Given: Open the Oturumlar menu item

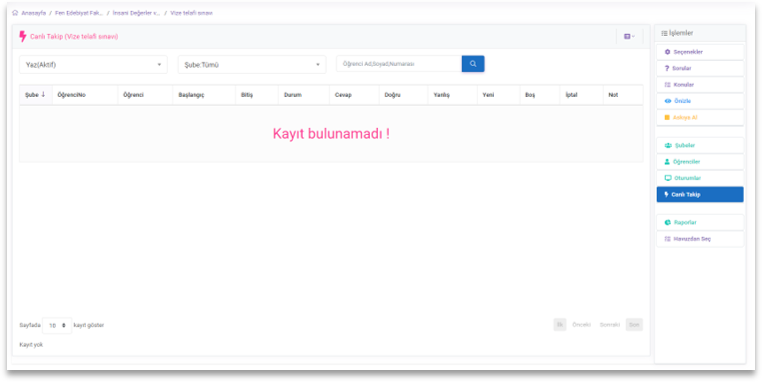Looking at the screenshot, I should [700, 178].
